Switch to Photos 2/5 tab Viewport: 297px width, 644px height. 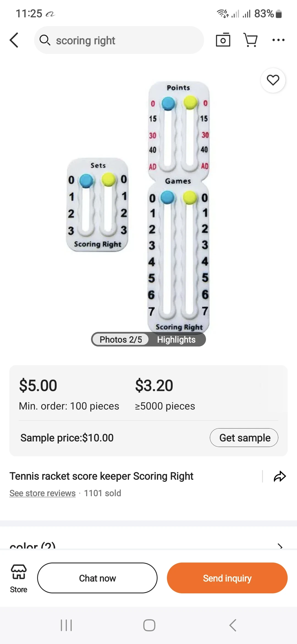click(x=121, y=340)
